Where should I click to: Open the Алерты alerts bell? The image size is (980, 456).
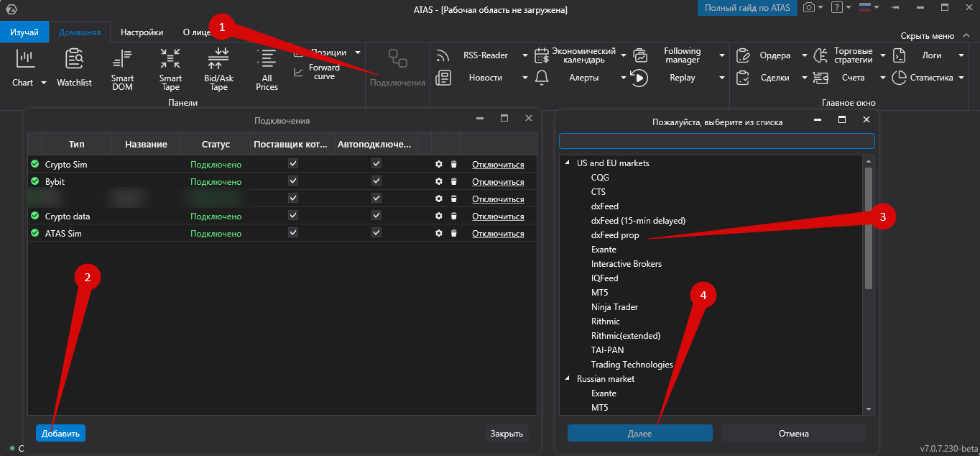(542, 78)
